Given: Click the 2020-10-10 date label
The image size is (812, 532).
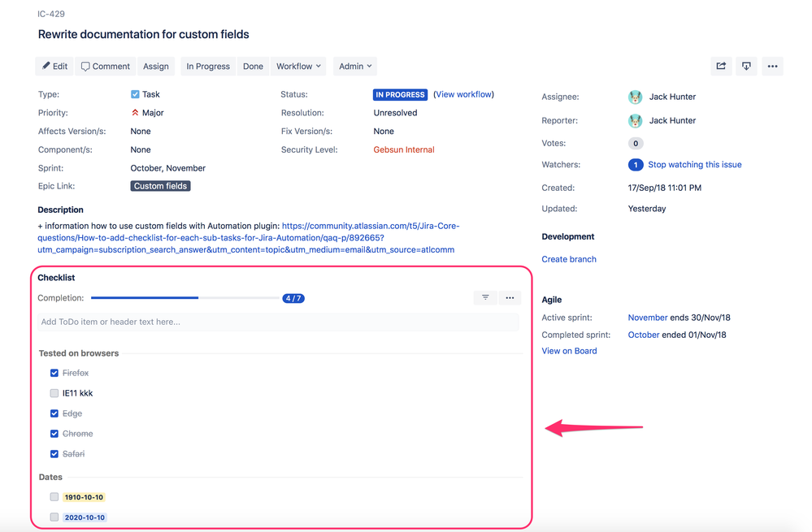Looking at the screenshot, I should [85, 517].
